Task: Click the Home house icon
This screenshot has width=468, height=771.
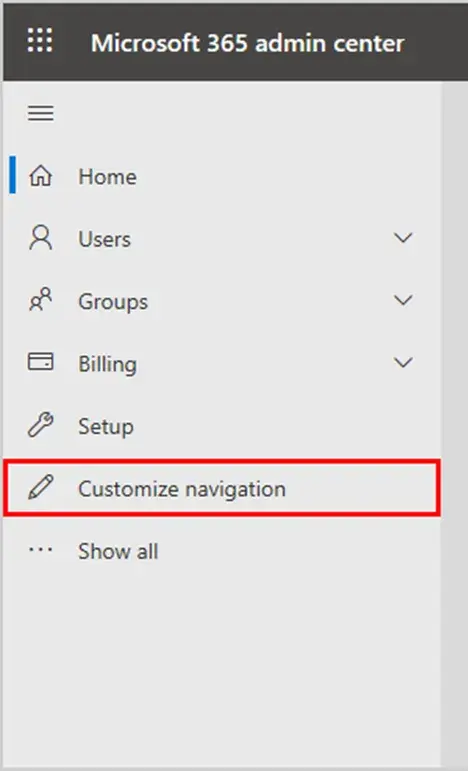Action: point(41,176)
